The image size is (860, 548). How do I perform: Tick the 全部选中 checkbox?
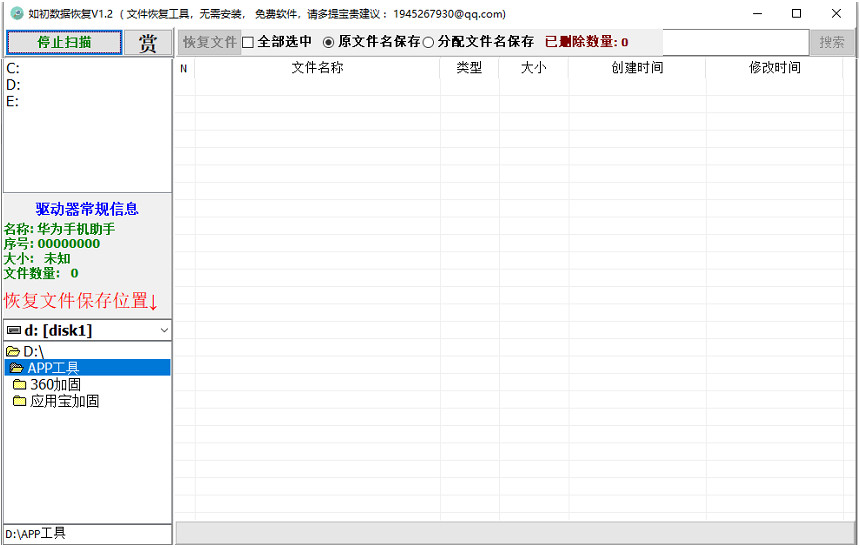[x=248, y=42]
